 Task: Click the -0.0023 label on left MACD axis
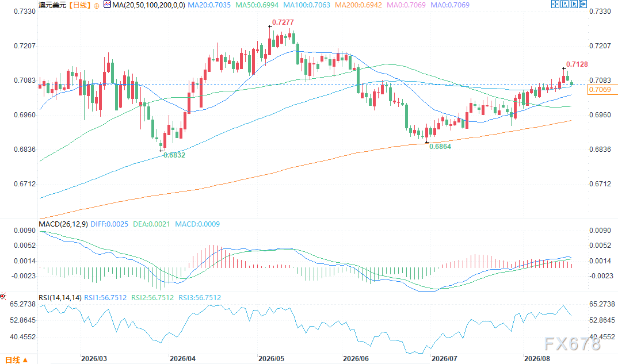pos(24,276)
